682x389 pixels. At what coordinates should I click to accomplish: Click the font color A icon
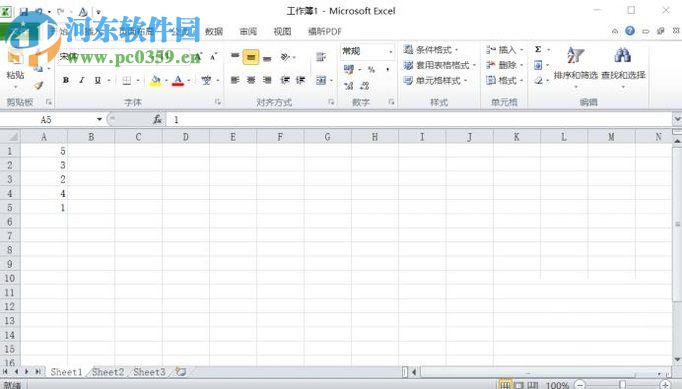coord(178,80)
